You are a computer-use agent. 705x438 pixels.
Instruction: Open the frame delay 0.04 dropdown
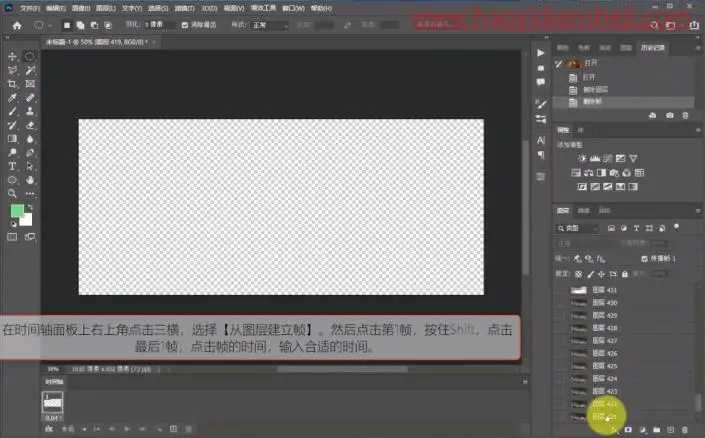pos(53,418)
